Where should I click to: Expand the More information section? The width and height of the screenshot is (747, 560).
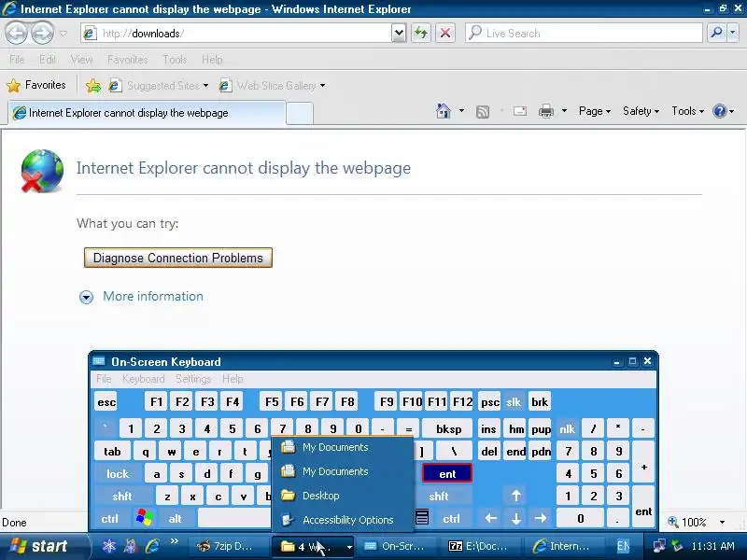[x=141, y=297]
